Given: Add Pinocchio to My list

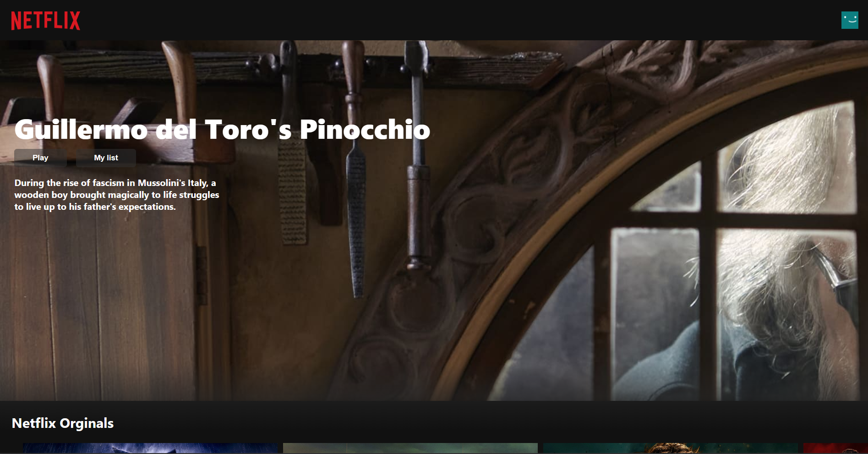Looking at the screenshot, I should point(106,158).
